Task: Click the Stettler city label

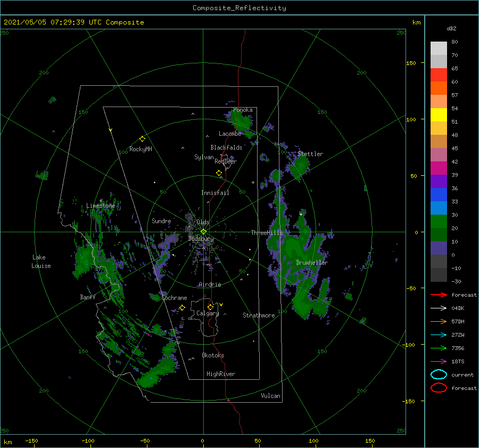Action: point(310,154)
